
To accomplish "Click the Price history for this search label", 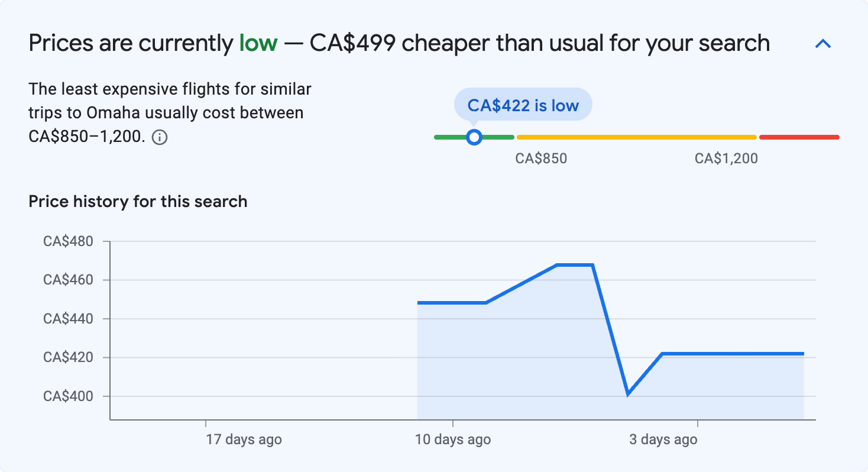I will (137, 201).
